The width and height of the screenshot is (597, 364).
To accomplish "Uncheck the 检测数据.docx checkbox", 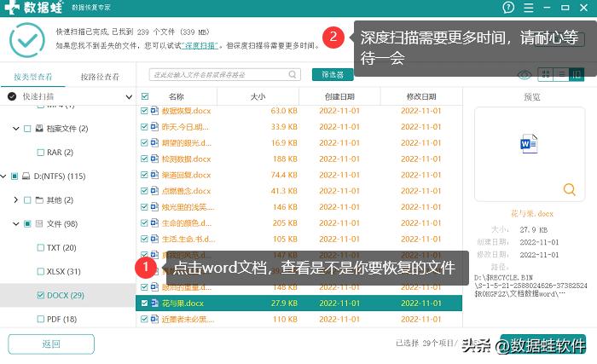I will tap(144, 159).
